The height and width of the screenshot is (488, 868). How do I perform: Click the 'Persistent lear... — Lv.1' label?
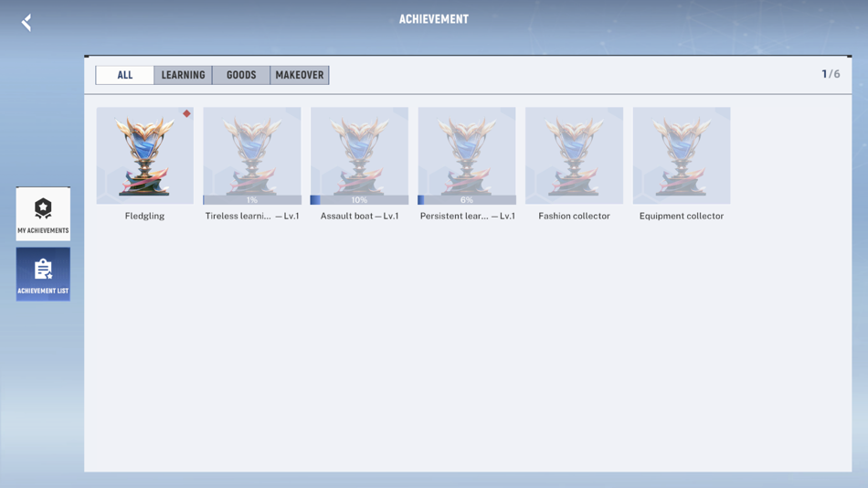[x=467, y=216]
